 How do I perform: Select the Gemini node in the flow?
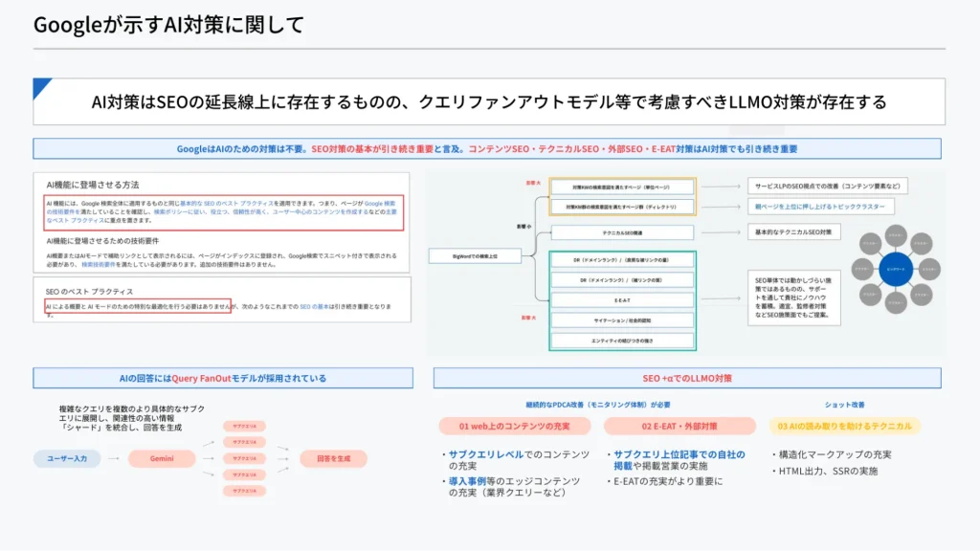pos(162,459)
